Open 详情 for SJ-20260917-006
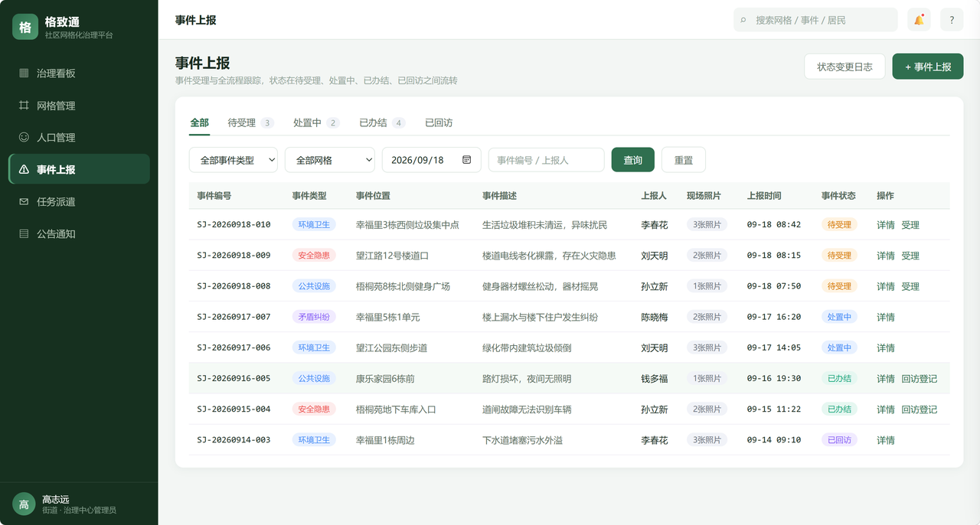 click(886, 347)
